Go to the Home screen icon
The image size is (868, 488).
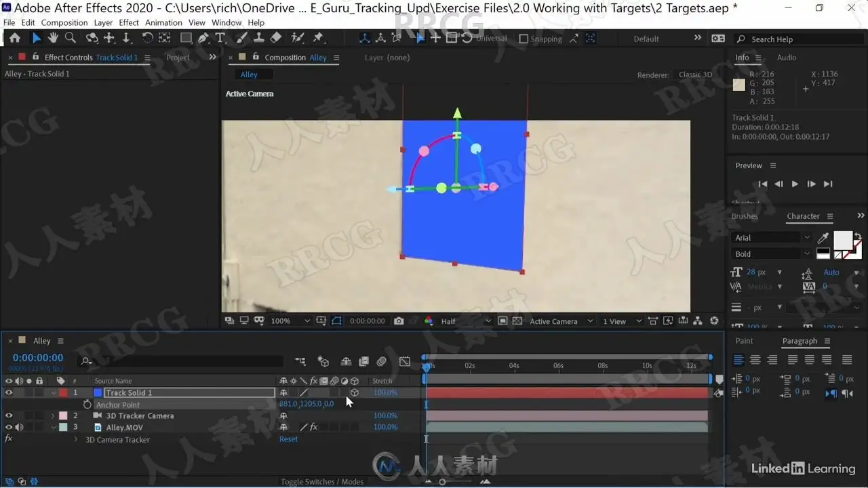(x=15, y=39)
